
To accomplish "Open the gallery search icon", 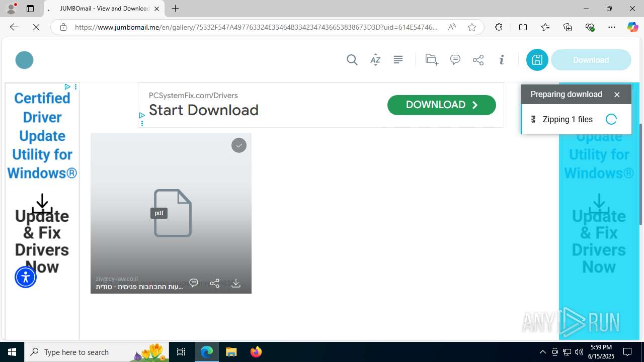I will coord(352,60).
